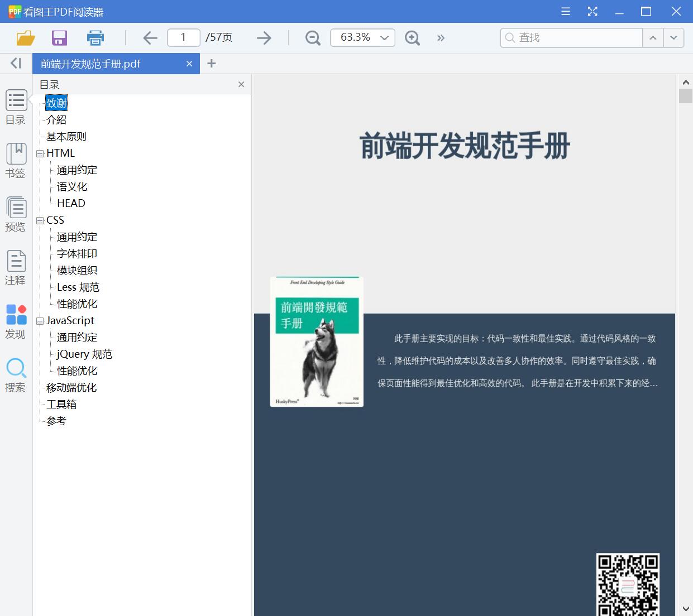Open the zoom percentage dropdown

(x=384, y=37)
